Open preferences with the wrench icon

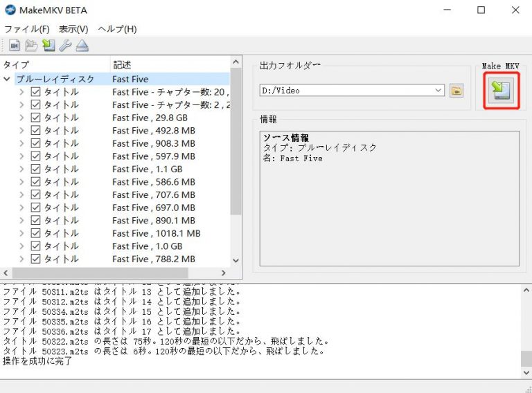click(x=65, y=46)
